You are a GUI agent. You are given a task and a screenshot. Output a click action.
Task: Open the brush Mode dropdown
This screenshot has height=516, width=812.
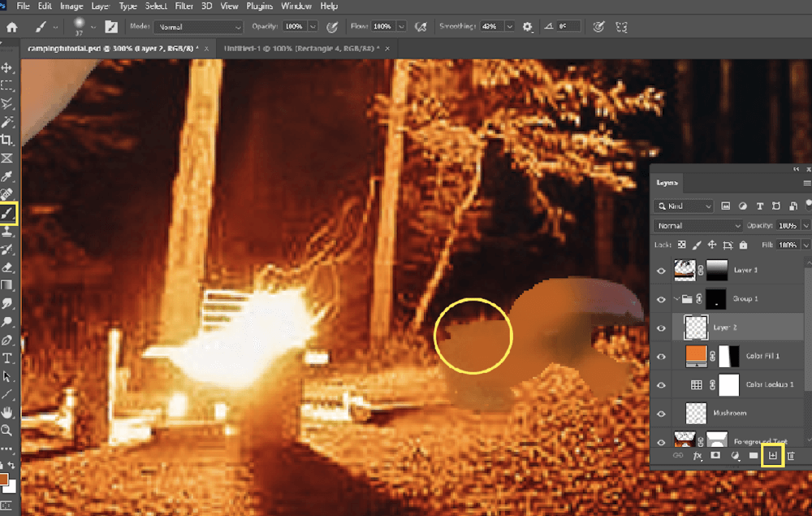point(199,27)
